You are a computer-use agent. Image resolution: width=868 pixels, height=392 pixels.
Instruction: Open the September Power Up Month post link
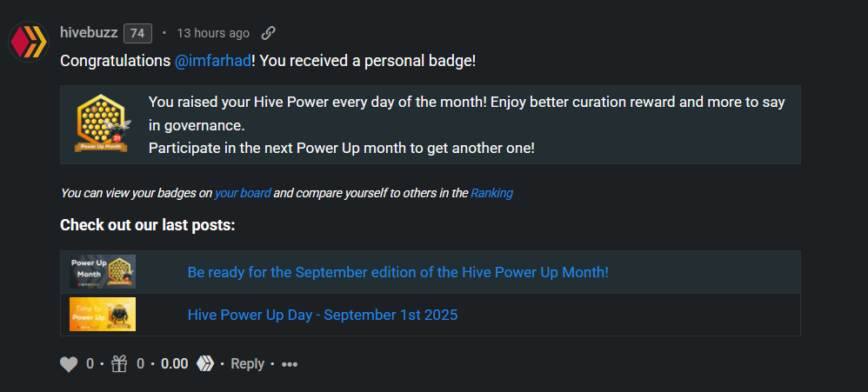point(398,272)
